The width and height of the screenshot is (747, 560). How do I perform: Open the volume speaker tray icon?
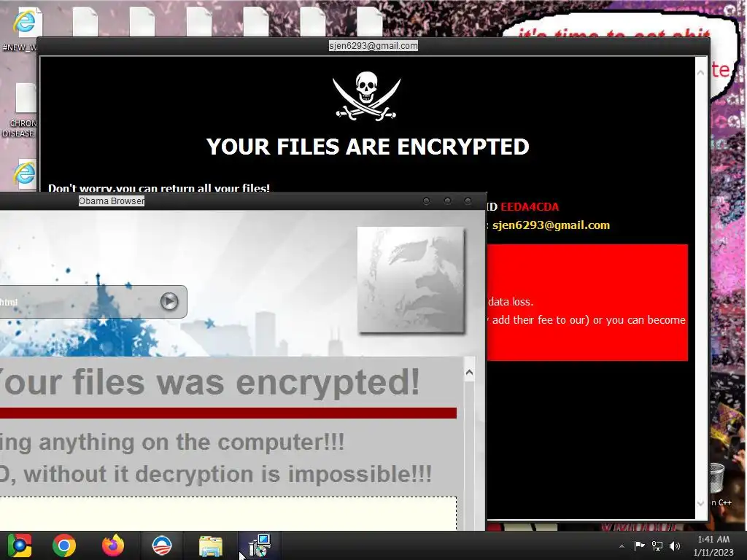(x=675, y=545)
